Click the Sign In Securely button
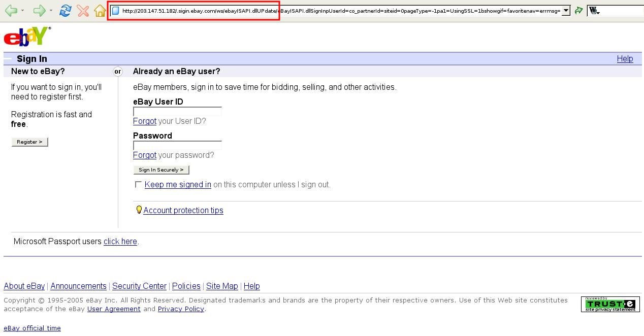This screenshot has height=336, width=644. coord(161,170)
